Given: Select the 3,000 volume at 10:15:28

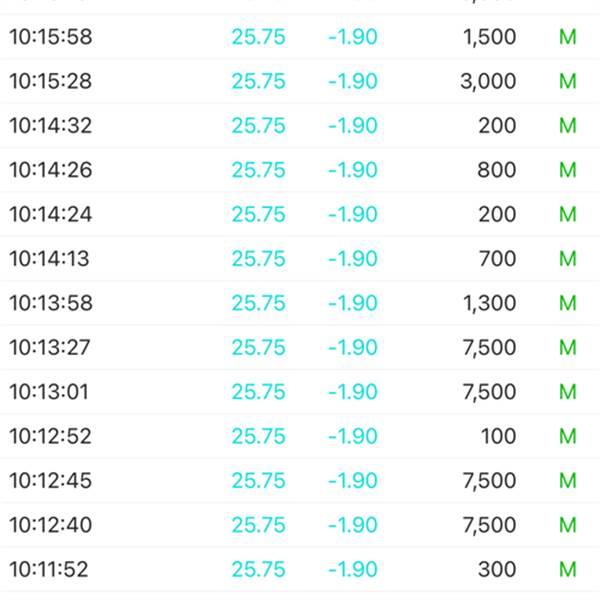Looking at the screenshot, I should tap(488, 82).
